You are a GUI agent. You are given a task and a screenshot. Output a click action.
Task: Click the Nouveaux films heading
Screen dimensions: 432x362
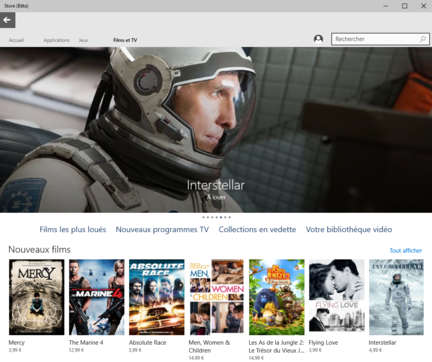pyautogui.click(x=39, y=249)
